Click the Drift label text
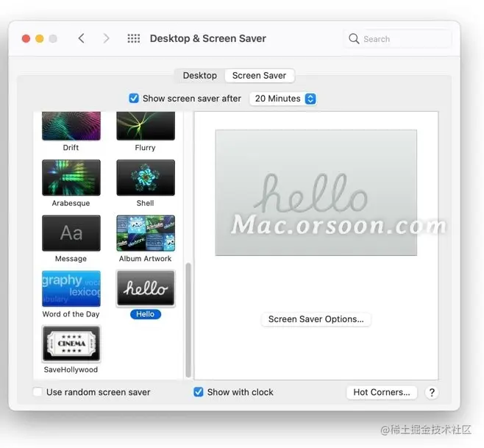This screenshot has width=484, height=448. [x=71, y=148]
